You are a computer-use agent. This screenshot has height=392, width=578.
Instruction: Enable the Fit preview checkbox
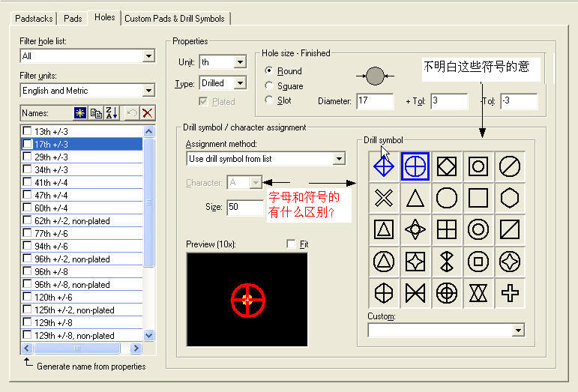click(x=291, y=244)
